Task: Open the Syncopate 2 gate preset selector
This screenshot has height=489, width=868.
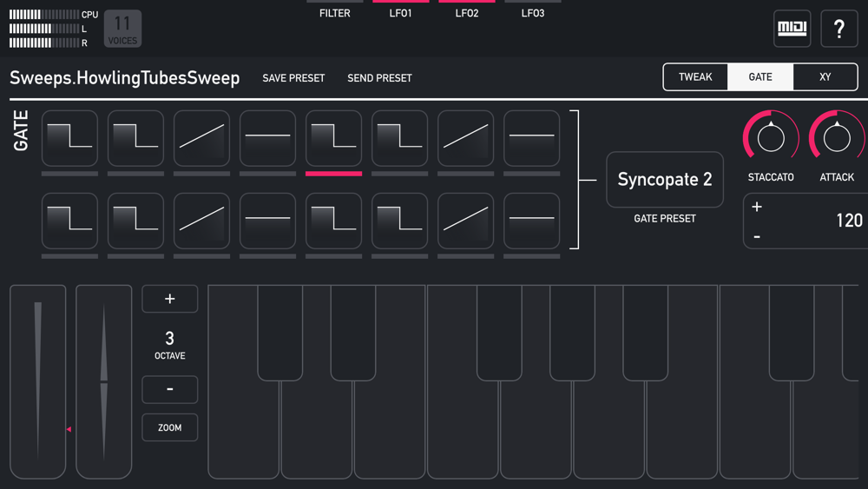Action: [665, 180]
